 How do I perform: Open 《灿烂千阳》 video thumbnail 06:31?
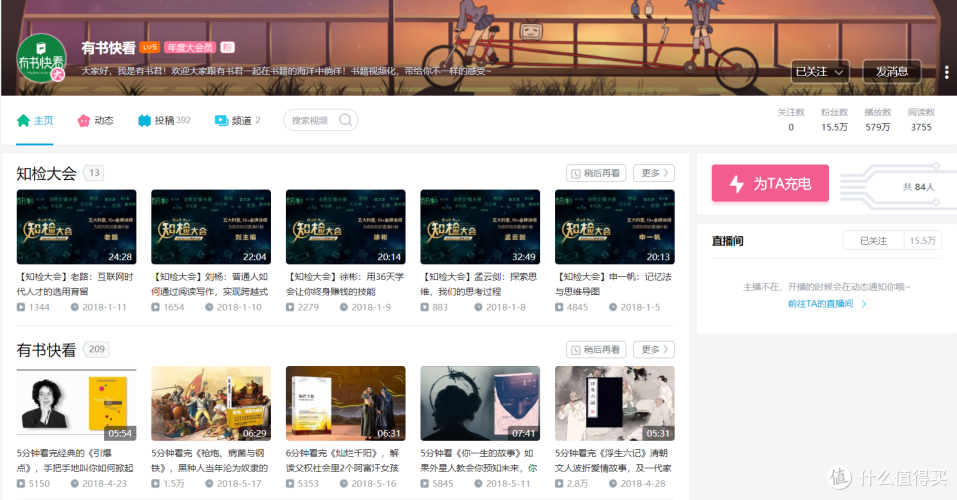(x=345, y=404)
